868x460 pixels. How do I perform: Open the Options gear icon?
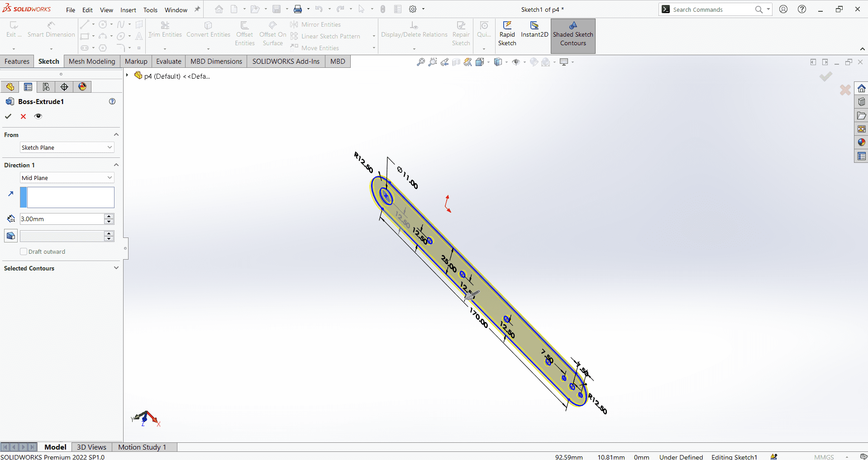(413, 9)
